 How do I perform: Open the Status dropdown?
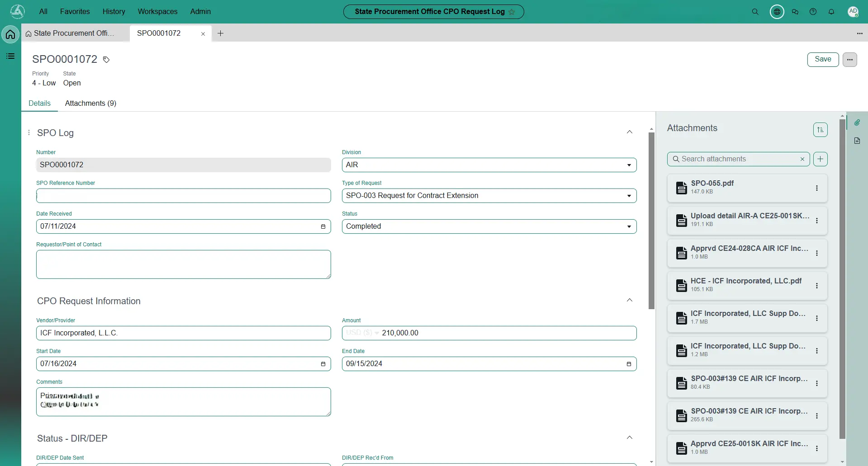click(489, 226)
